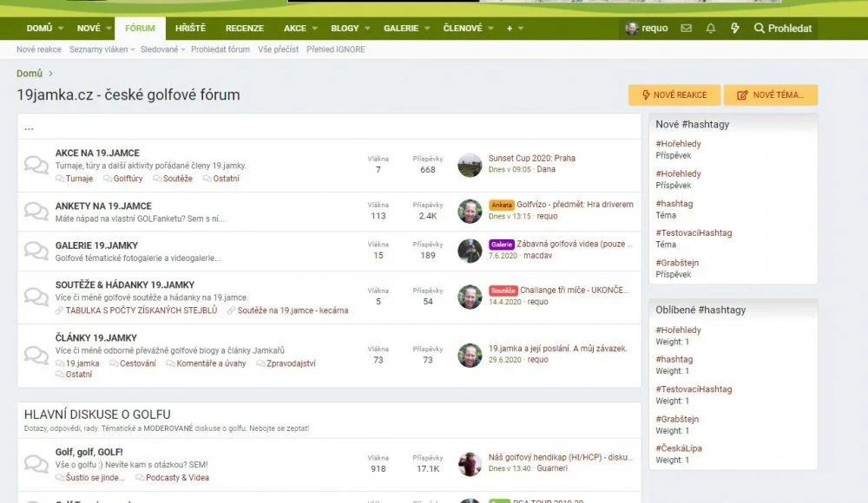Click the speech bubble icon for ČLÁNKY 19.JAMKY
The width and height of the screenshot is (868, 503).
(36, 356)
